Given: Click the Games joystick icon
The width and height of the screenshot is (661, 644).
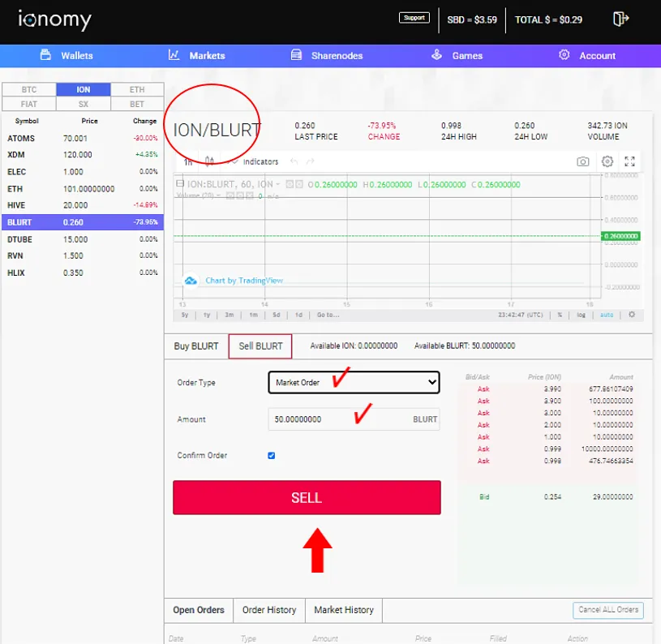Looking at the screenshot, I should 436,55.
